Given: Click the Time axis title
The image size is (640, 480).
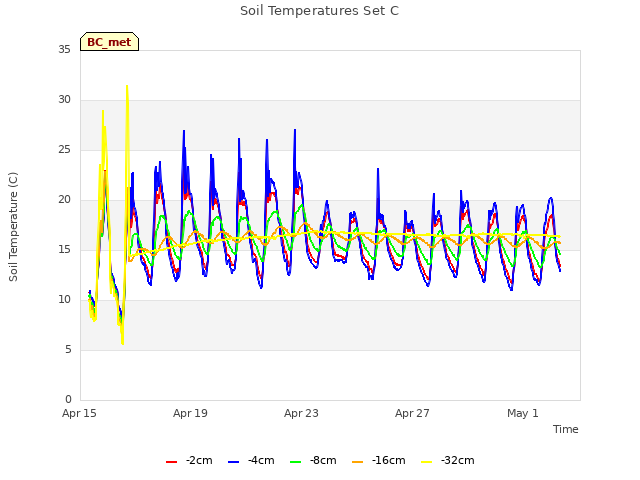Looking at the screenshot, I should tap(565, 429).
